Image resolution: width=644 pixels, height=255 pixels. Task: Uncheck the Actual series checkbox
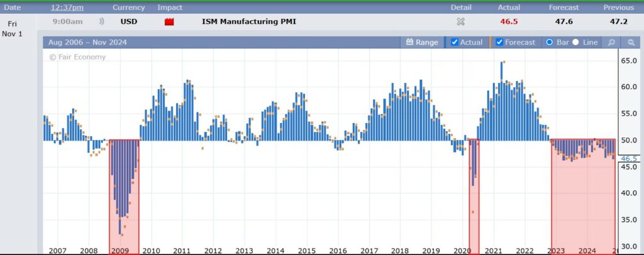(x=455, y=42)
